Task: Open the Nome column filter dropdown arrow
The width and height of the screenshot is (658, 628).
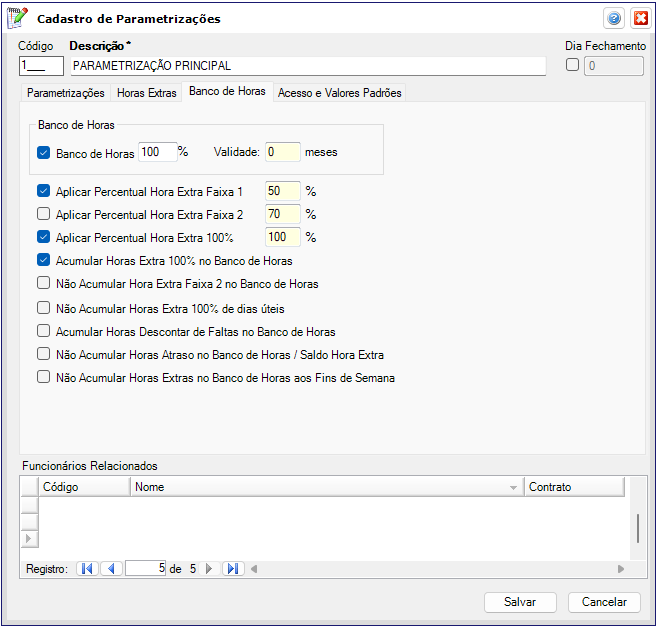Action: pos(513,488)
